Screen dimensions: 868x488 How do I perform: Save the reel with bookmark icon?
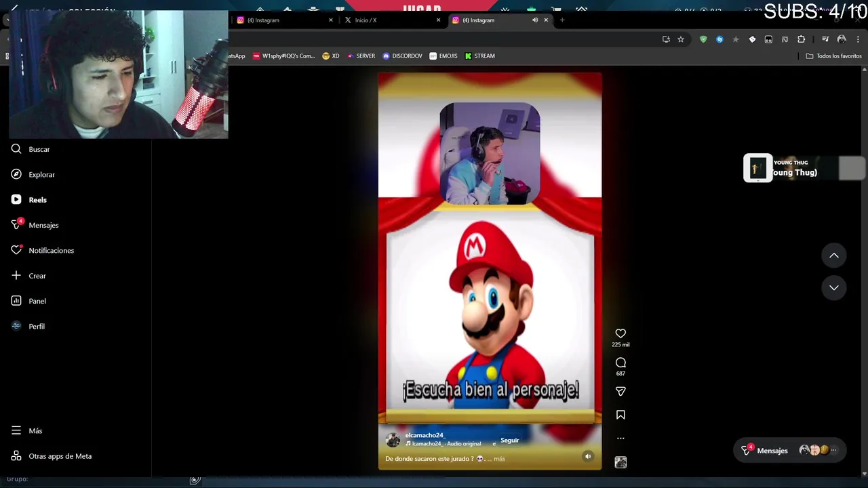click(x=620, y=415)
